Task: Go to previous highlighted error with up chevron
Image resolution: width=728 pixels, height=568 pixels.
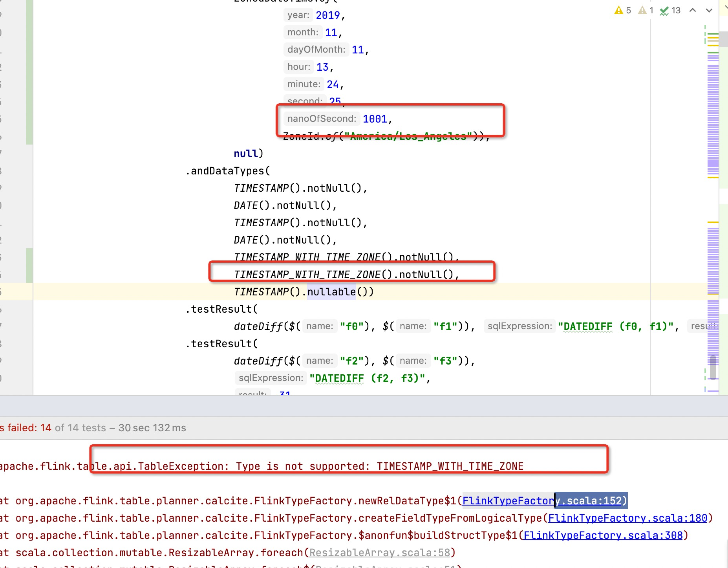Action: click(x=693, y=11)
